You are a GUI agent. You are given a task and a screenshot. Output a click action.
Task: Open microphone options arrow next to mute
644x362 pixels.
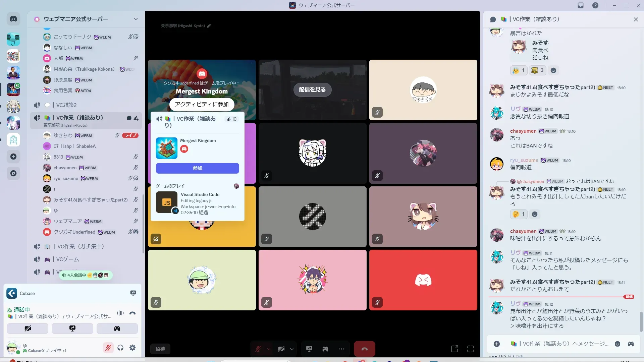point(269,349)
